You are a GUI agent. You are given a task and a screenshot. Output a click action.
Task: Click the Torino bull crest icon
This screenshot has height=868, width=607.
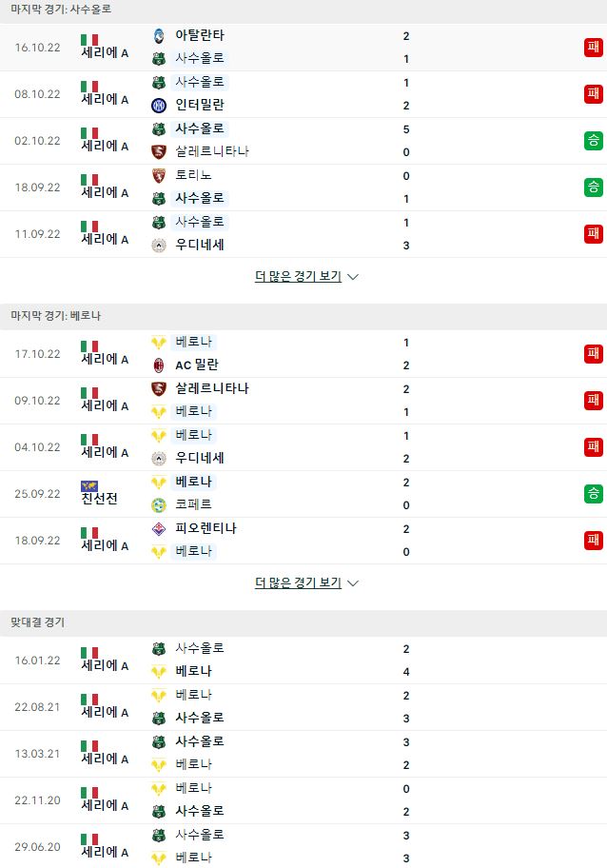158,175
